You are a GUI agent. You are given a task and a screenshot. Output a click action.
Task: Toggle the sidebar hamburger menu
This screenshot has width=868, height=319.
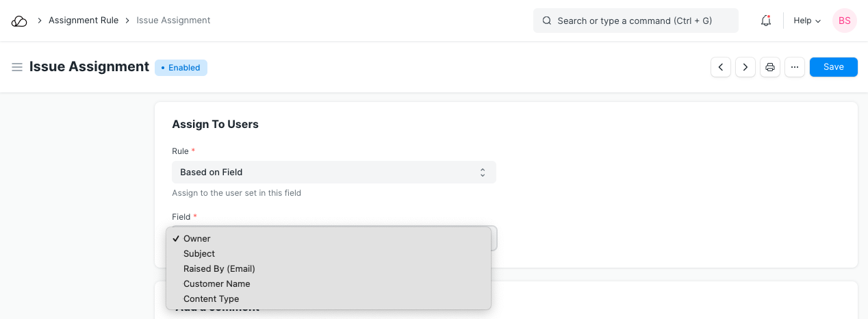click(x=17, y=67)
